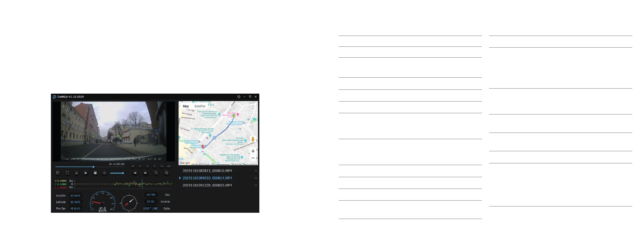Click the Max Speed 48 Km/h value
Viewport: 644px width, 237px height.
(75, 209)
